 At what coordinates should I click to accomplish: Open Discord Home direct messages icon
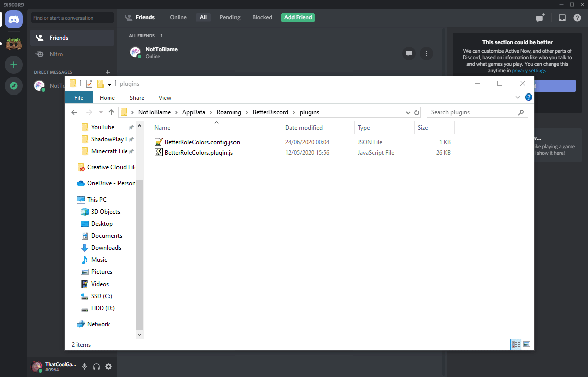[x=14, y=19]
